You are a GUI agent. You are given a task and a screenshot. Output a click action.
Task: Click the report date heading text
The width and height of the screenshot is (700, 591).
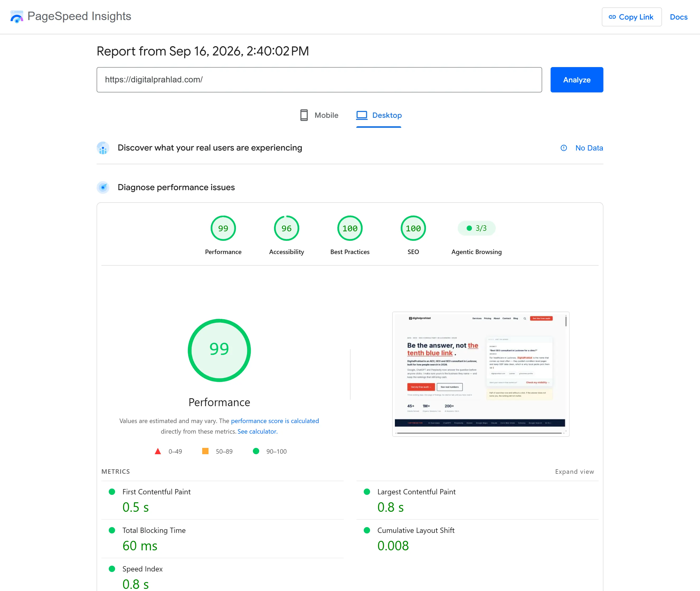tap(203, 51)
